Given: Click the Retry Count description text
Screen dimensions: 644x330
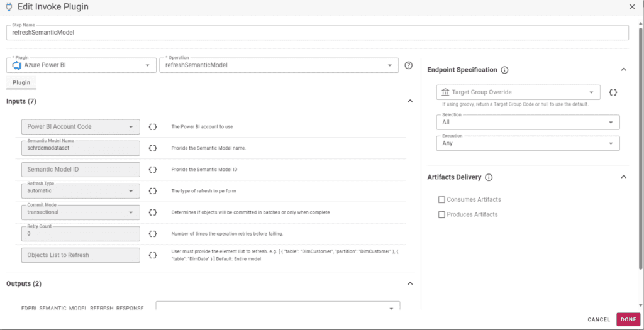Looking at the screenshot, I should click(227, 234).
